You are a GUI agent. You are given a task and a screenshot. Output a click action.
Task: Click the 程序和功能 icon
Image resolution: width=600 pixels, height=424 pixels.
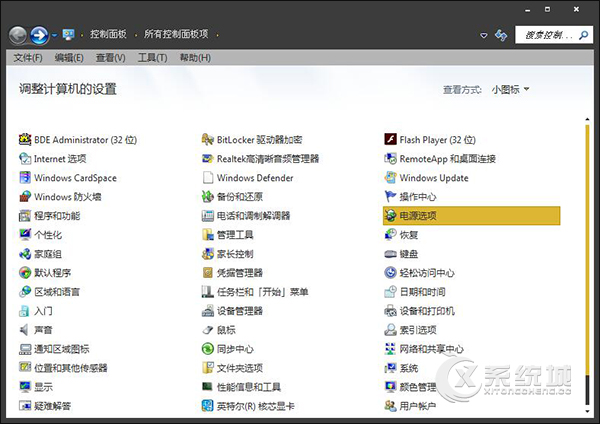tap(25, 216)
